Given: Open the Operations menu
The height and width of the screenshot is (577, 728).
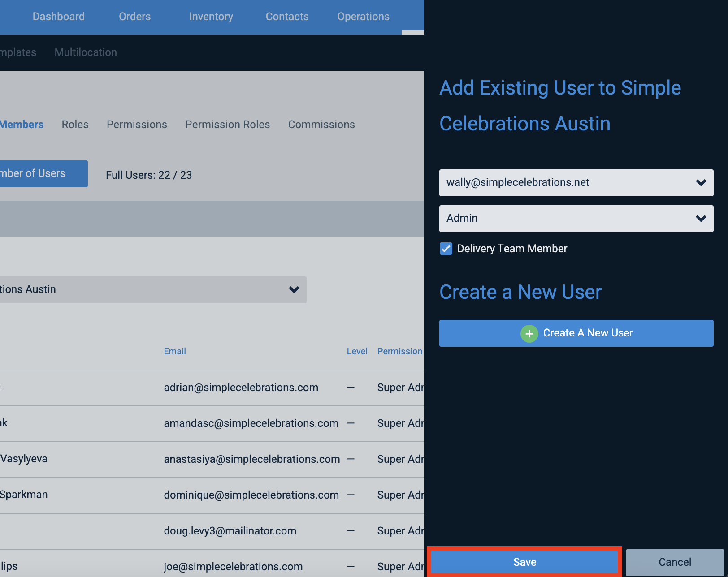Looking at the screenshot, I should pos(363,17).
